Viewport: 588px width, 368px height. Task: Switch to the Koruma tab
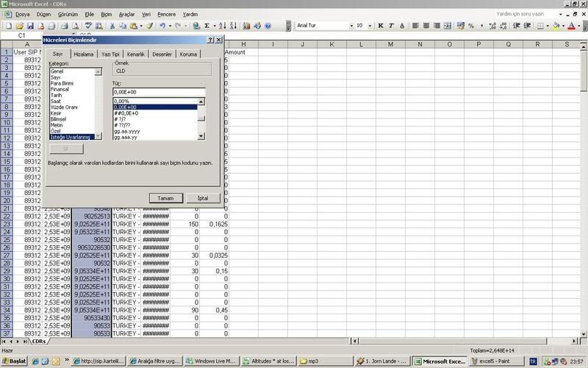(188, 54)
